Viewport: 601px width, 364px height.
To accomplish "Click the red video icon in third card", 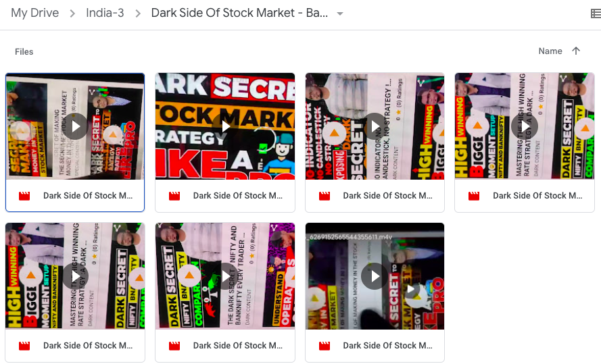I will tap(324, 196).
